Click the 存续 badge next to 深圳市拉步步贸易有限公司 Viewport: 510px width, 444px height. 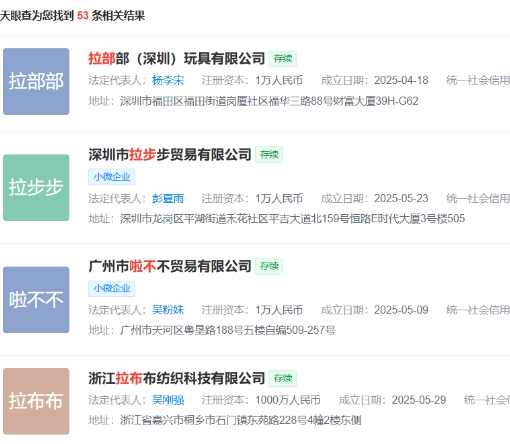(269, 155)
